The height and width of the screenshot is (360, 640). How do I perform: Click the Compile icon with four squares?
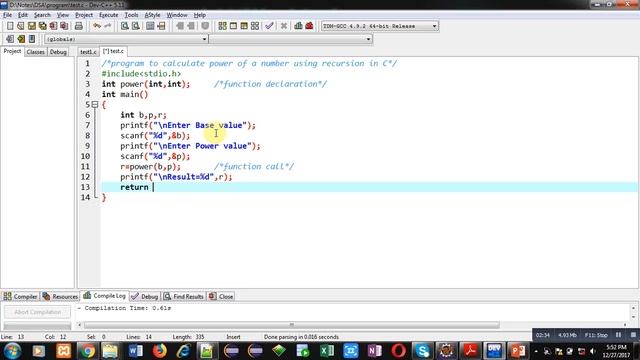point(222,26)
